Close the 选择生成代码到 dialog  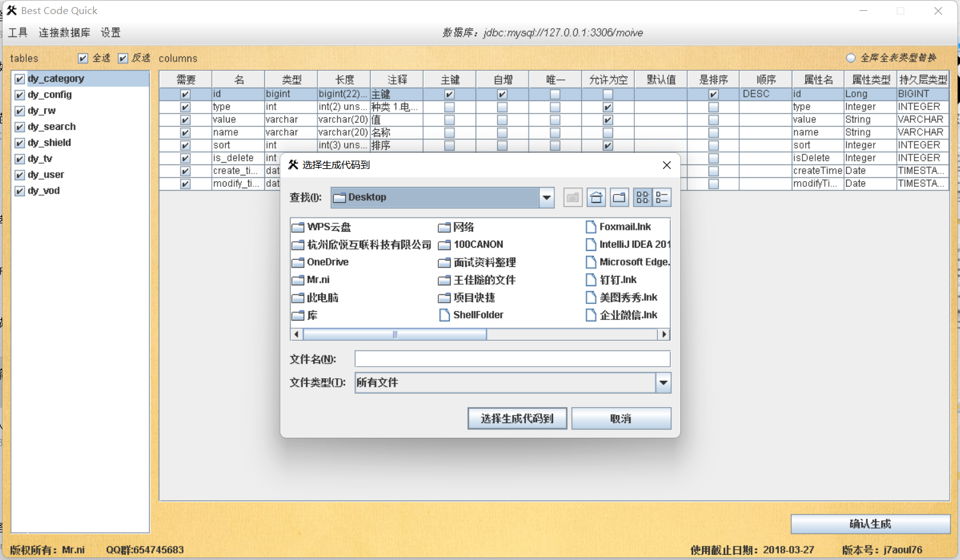666,165
